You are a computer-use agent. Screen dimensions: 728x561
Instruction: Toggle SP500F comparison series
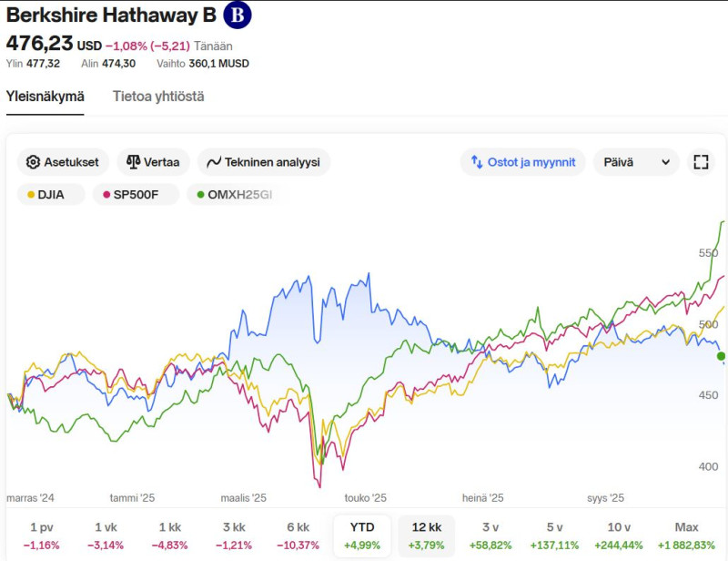pyautogui.click(x=136, y=194)
